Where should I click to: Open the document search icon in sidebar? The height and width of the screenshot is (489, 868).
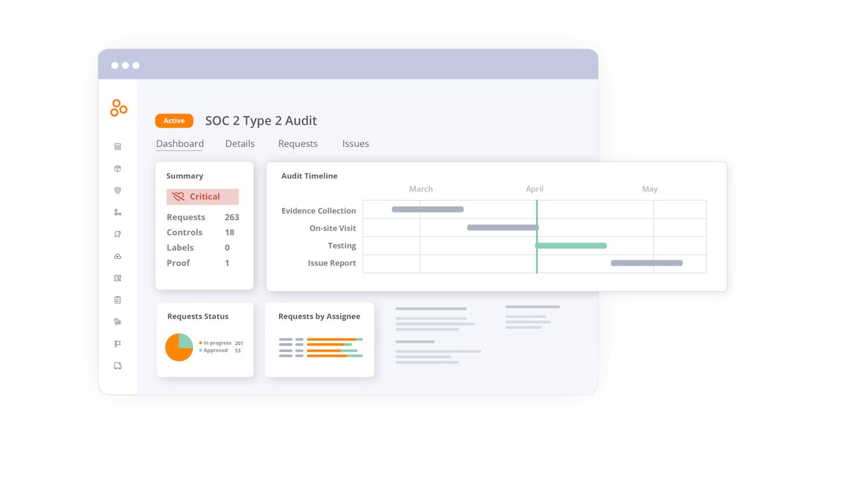pos(118,278)
